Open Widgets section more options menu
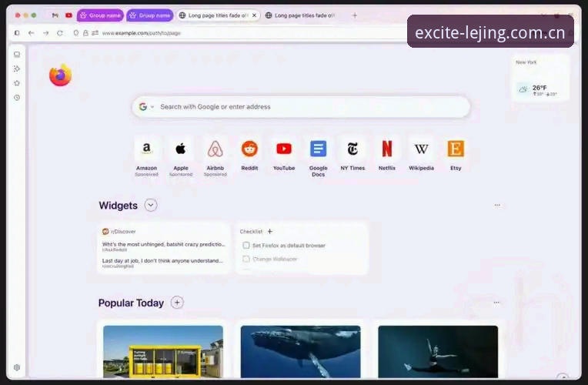The height and width of the screenshot is (385, 588). (497, 206)
